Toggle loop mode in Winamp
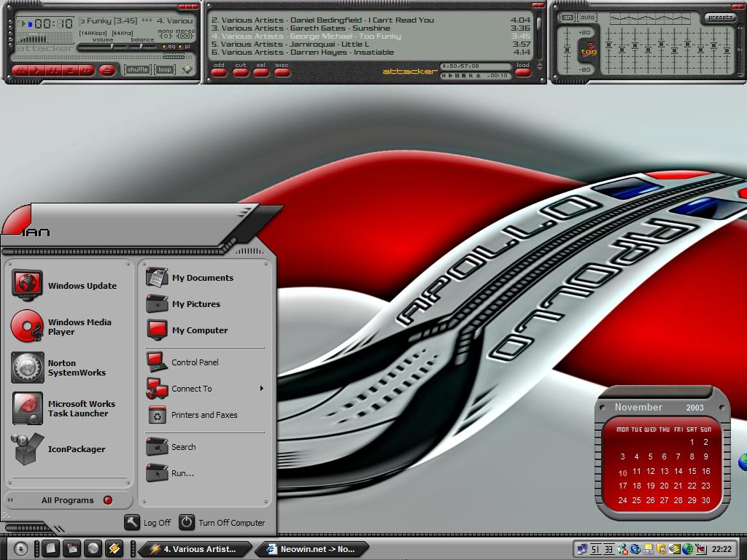Image resolution: width=747 pixels, height=560 pixels. [x=165, y=70]
